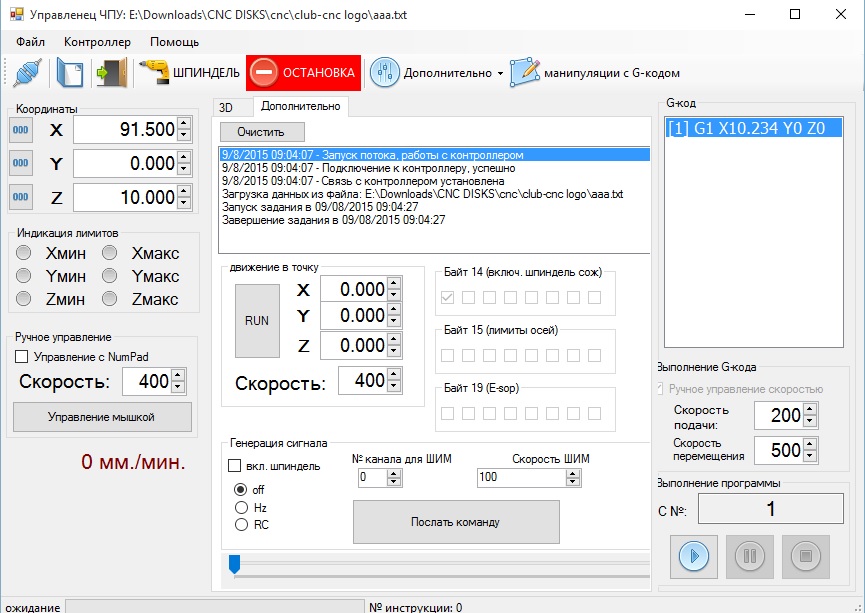Increase manual Скорость 400 spinner

[x=178, y=375]
